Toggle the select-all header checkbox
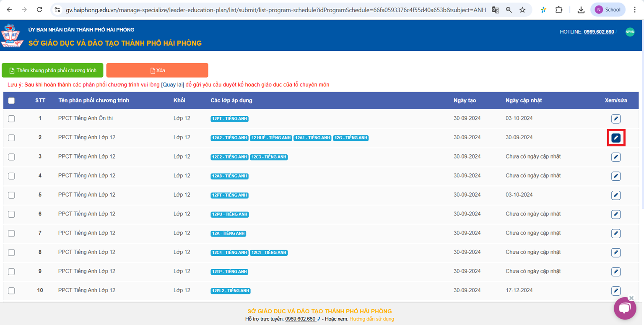 (x=11, y=101)
